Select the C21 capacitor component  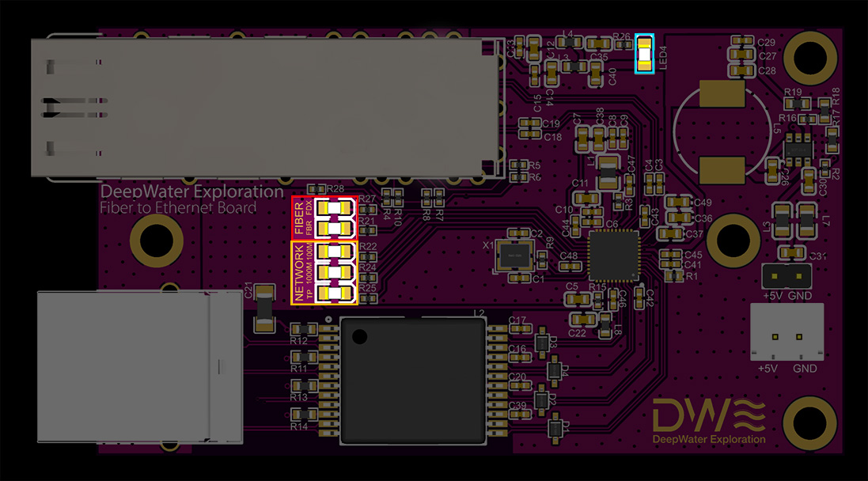(264, 309)
